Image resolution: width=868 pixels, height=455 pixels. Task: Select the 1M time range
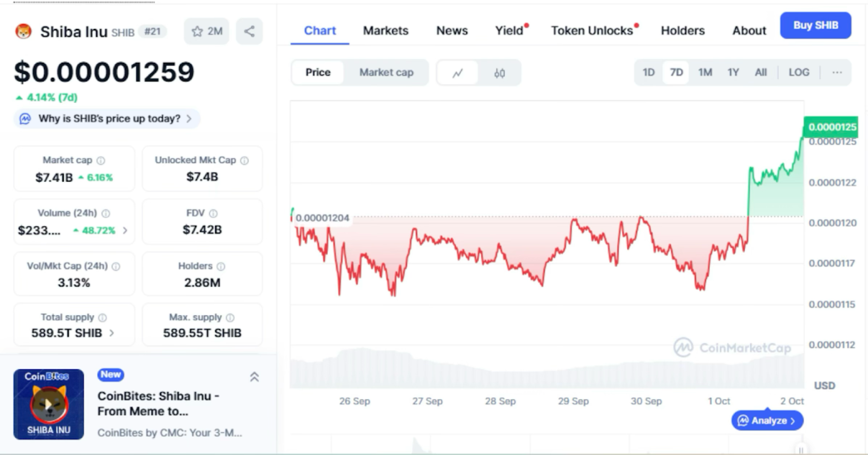[705, 72]
